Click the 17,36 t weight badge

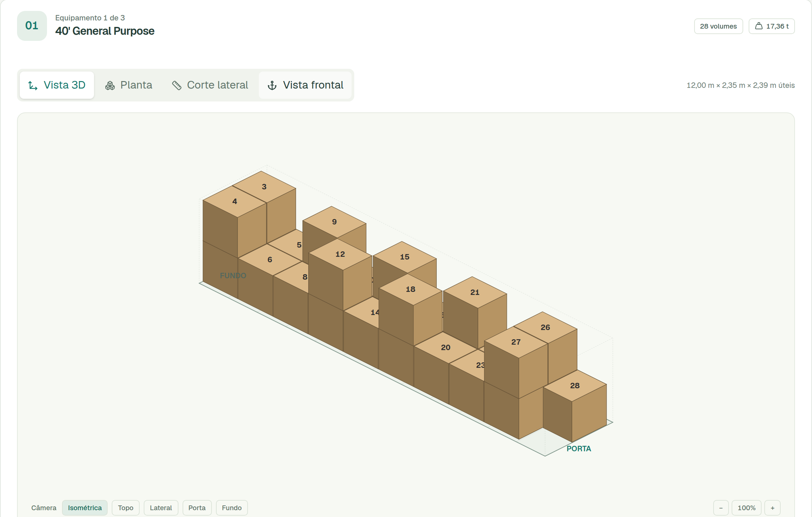point(771,26)
